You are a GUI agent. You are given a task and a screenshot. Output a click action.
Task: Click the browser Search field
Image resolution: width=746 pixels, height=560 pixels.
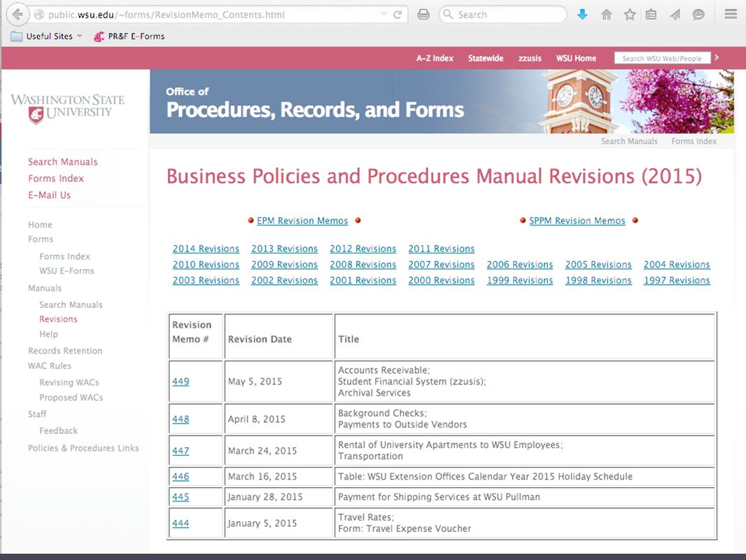[503, 15]
